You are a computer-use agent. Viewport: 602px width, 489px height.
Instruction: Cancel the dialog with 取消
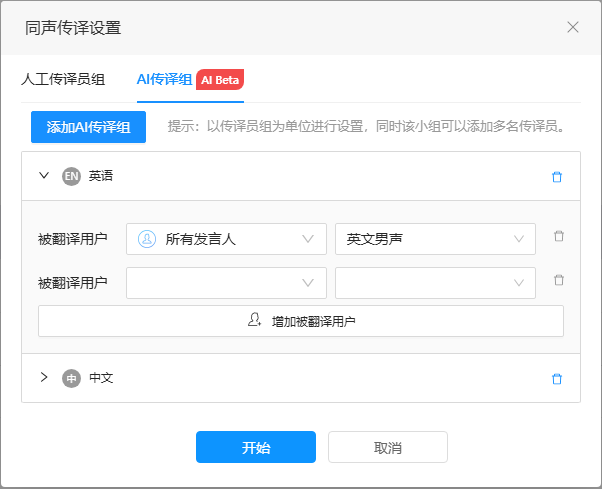pos(388,447)
